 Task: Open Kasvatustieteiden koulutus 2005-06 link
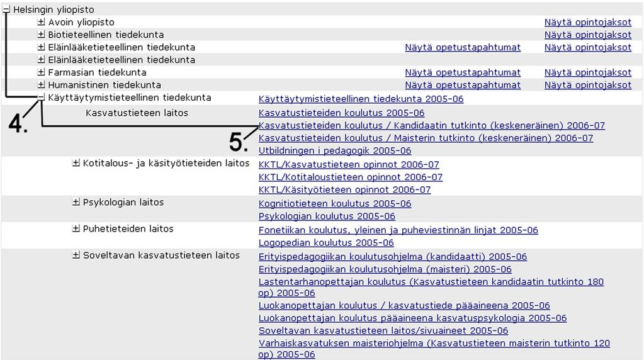(341, 113)
